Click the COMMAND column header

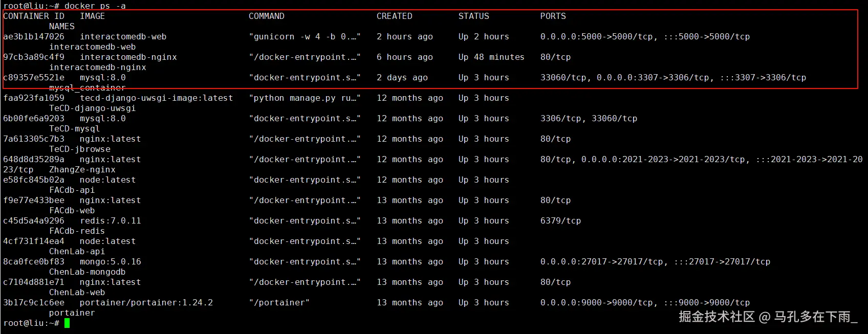266,16
